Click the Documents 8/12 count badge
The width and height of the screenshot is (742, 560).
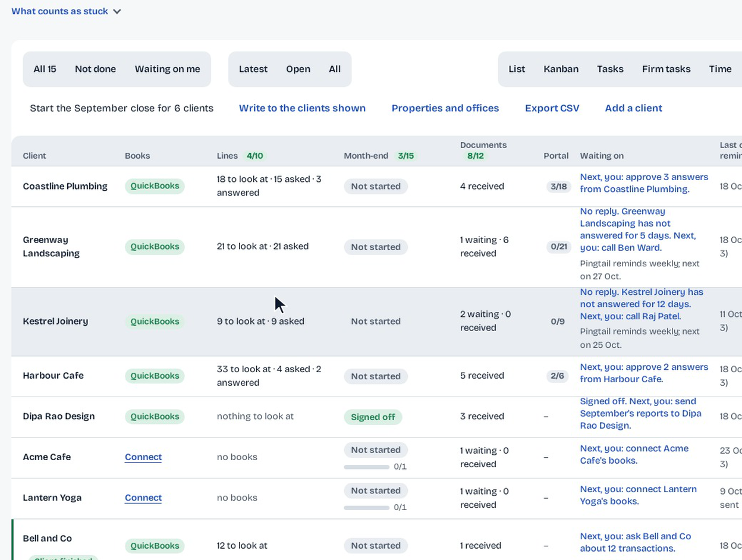click(475, 156)
